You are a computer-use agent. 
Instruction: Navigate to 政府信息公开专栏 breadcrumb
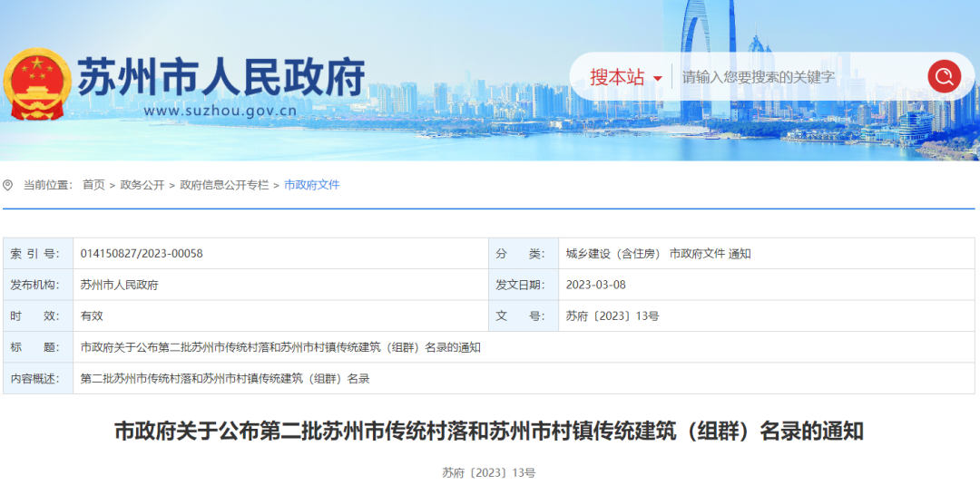pos(224,185)
